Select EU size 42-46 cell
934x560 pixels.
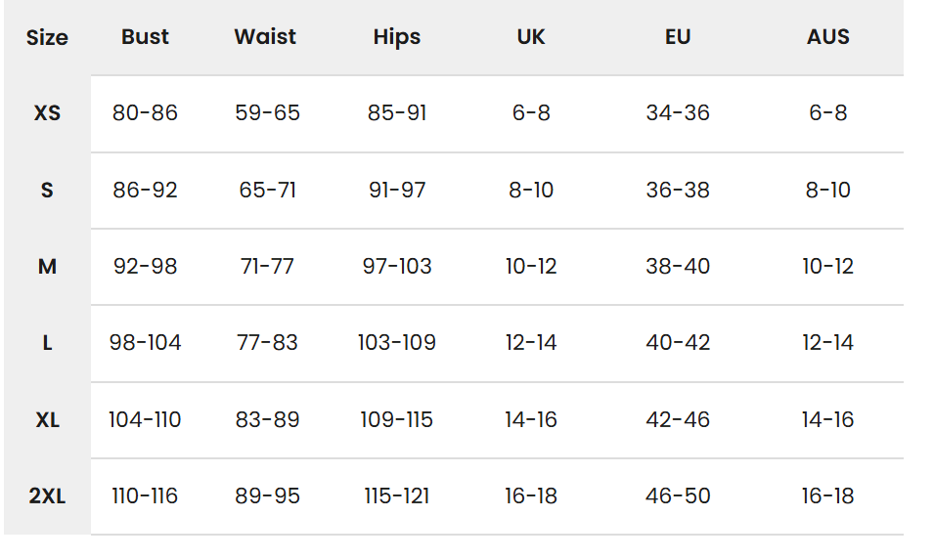[x=678, y=419]
